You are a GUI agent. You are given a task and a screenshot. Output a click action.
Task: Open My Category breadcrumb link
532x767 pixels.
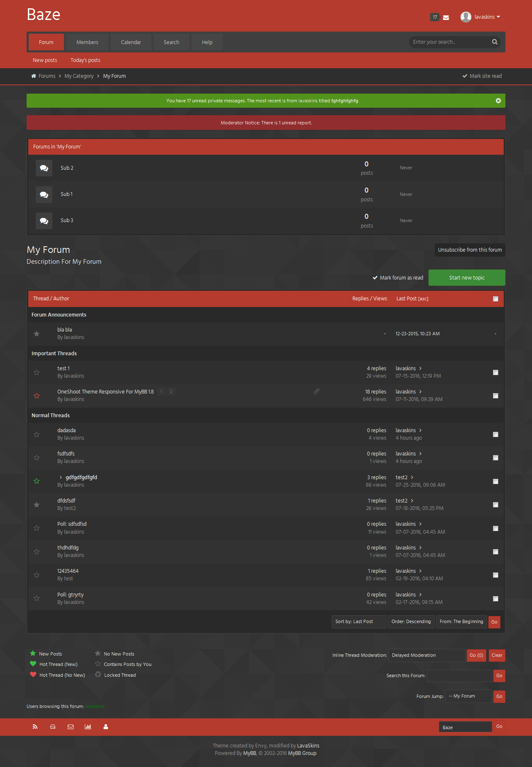click(x=79, y=76)
